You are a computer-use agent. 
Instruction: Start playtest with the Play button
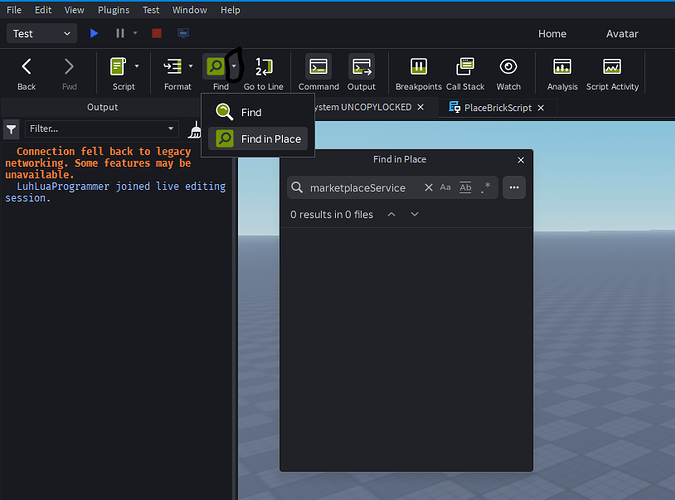click(94, 33)
